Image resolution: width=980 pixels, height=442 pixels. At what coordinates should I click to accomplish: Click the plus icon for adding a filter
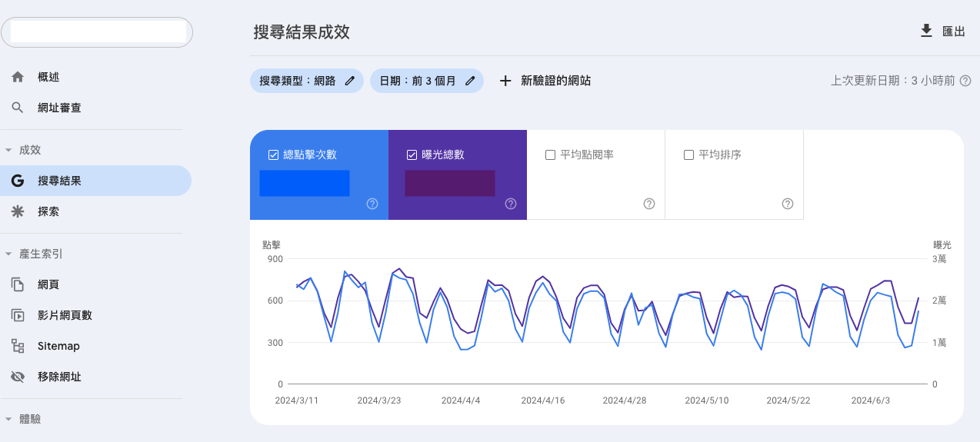(505, 81)
